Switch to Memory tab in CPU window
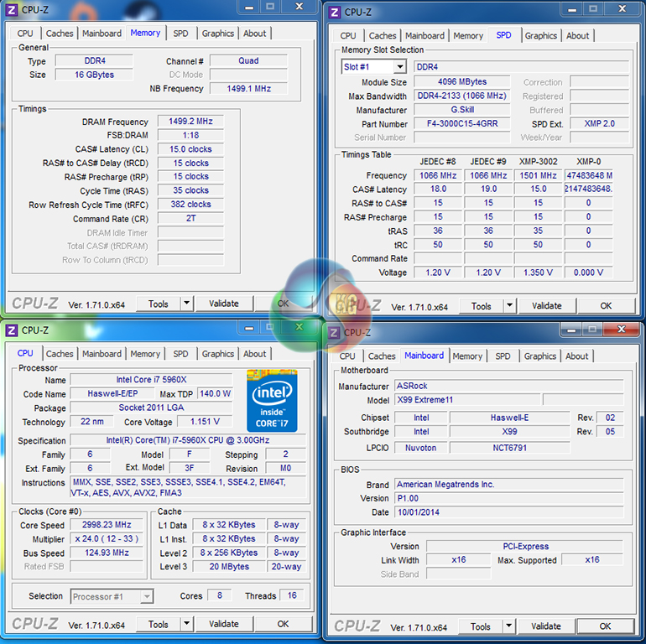Image resolution: width=646 pixels, height=644 pixels. coord(145,354)
